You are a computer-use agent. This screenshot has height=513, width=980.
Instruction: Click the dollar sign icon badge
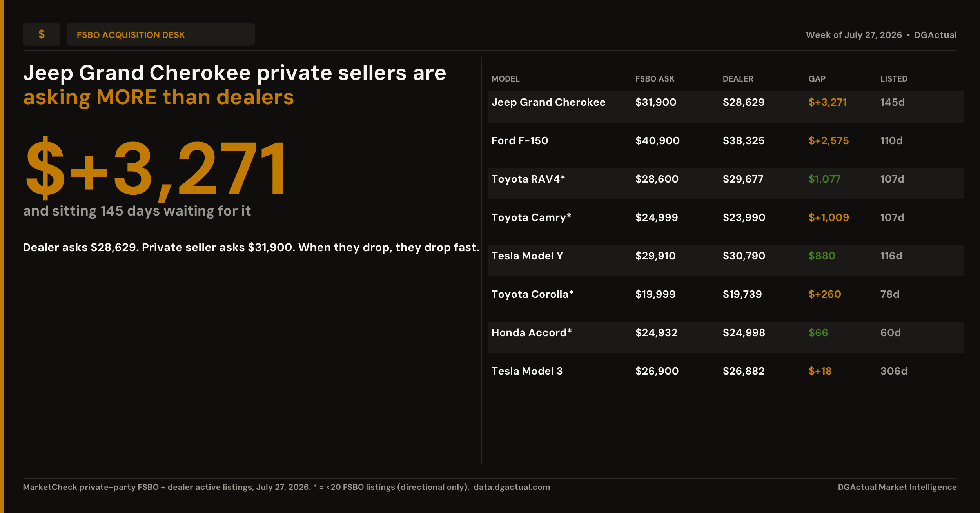tap(41, 34)
